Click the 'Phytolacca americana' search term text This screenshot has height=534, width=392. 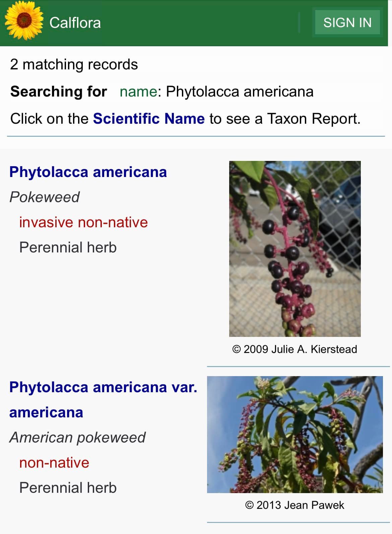(240, 92)
